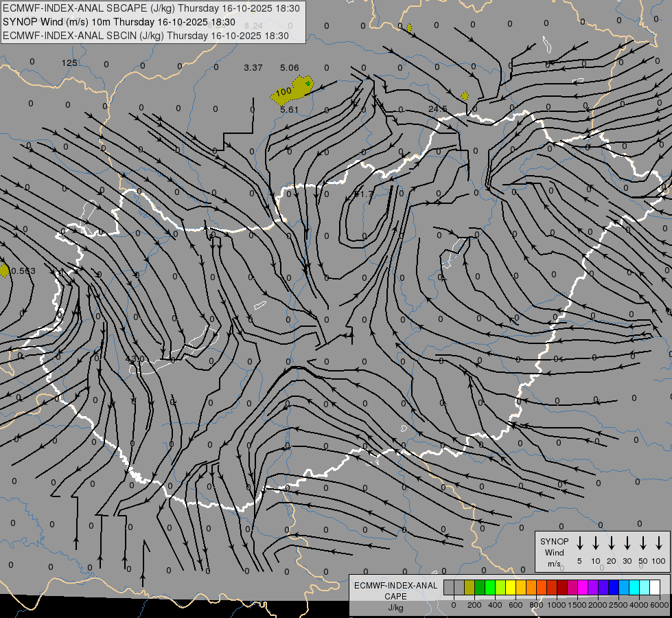Click the wind arrow above 30 in legend
672x618 pixels.
point(627,543)
